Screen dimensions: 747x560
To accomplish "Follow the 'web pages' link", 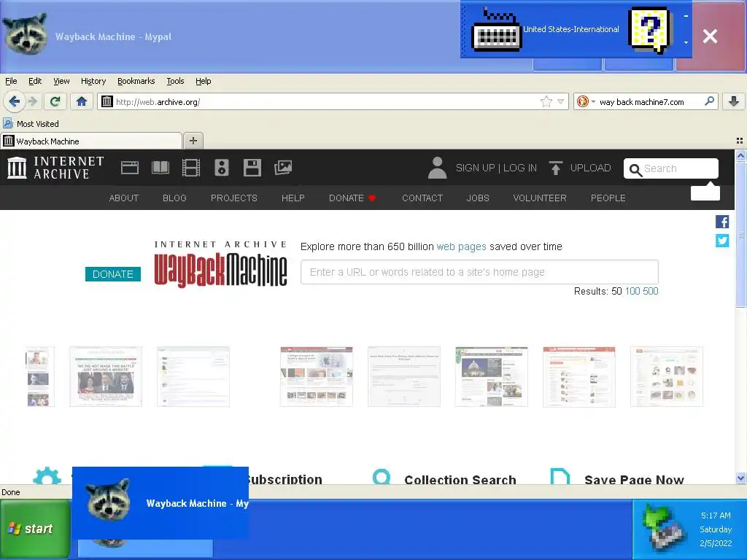I will click(461, 246).
